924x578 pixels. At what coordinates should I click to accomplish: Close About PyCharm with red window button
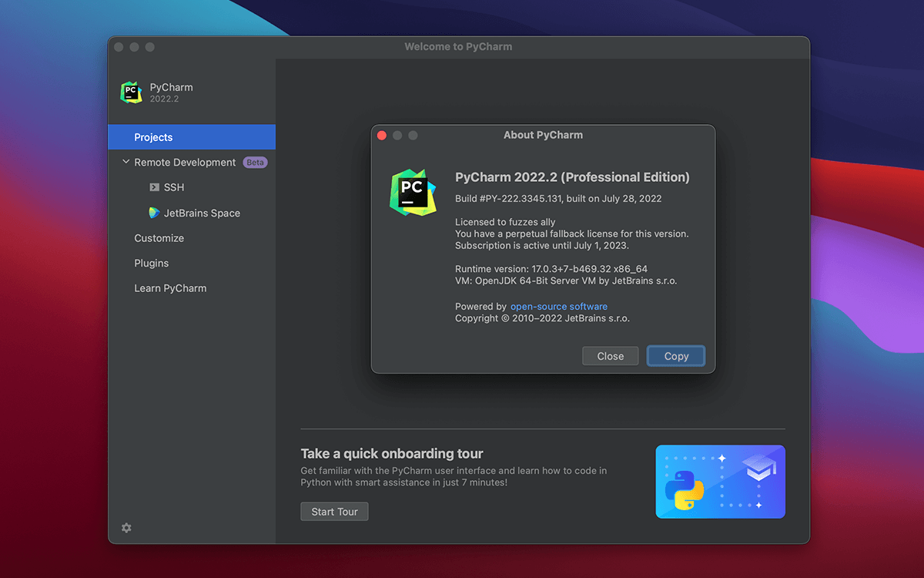click(381, 136)
